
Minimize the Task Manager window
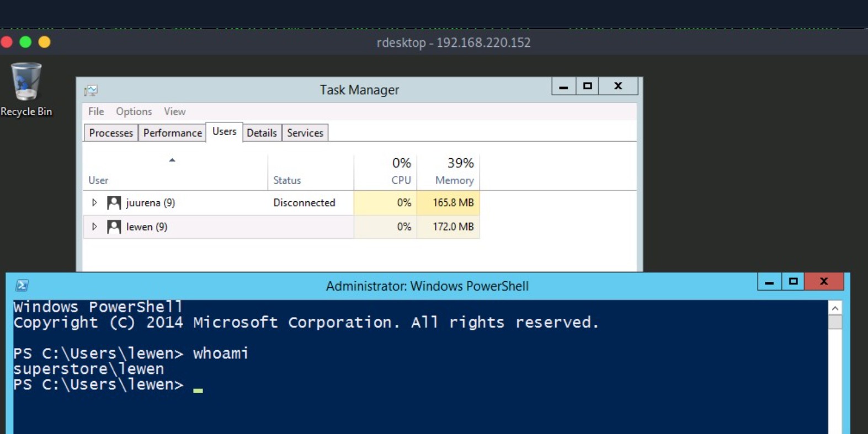(563, 86)
